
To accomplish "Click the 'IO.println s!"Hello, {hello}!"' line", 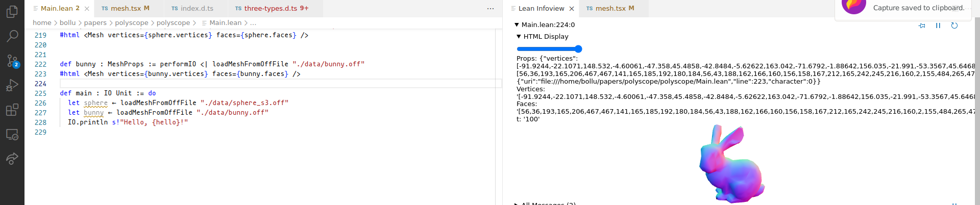I will (x=128, y=122).
